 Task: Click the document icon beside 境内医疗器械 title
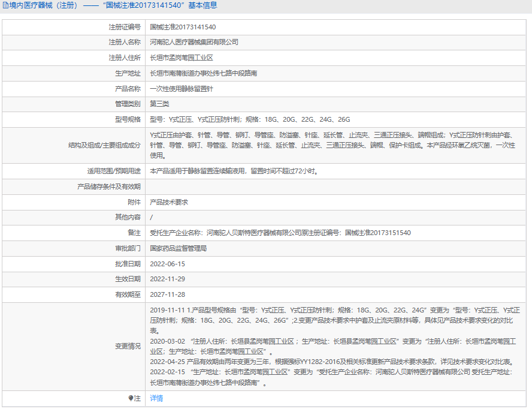[x=5, y=5]
